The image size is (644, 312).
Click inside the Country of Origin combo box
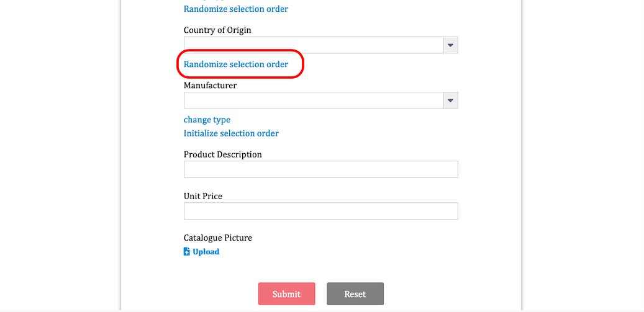click(314, 45)
